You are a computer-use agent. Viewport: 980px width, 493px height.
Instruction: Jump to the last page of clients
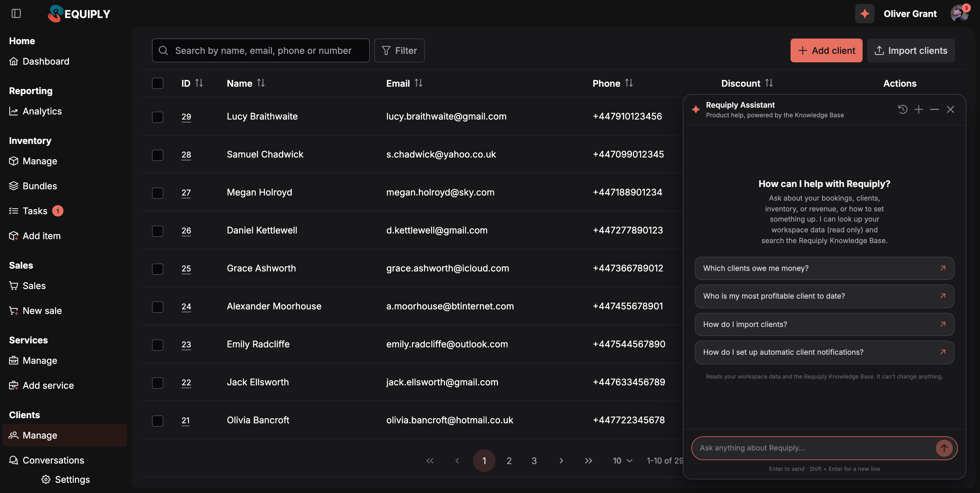click(x=588, y=461)
